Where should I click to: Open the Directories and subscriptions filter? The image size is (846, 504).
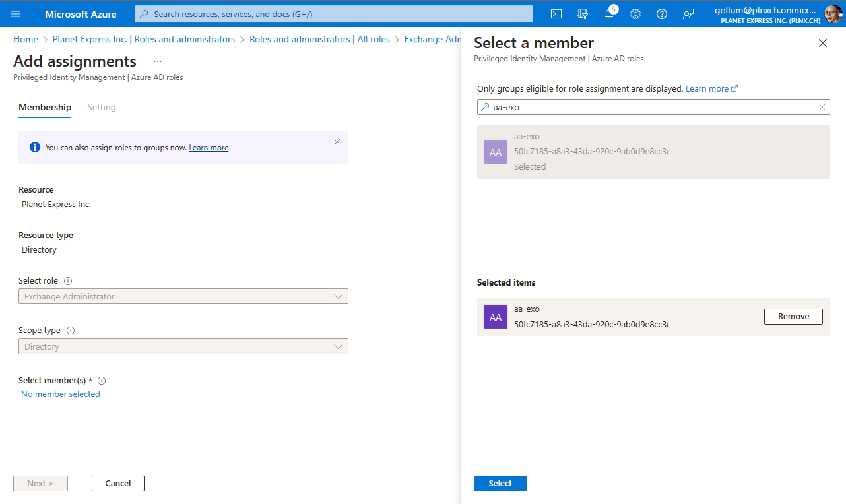[583, 14]
